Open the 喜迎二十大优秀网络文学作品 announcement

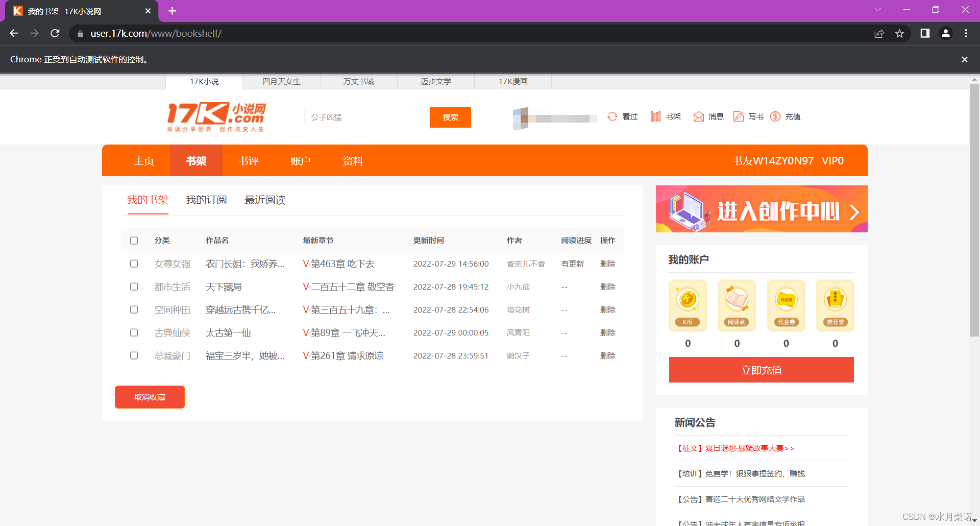coord(740,499)
